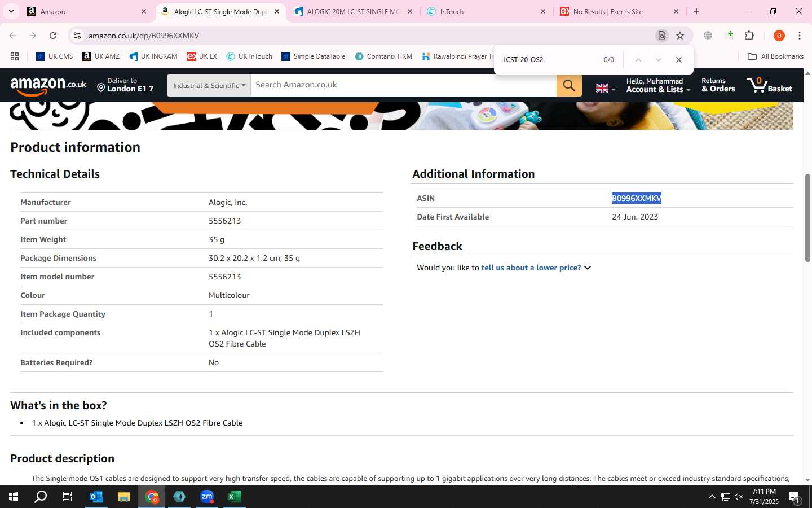Reload the Amazon page

[x=53, y=36]
